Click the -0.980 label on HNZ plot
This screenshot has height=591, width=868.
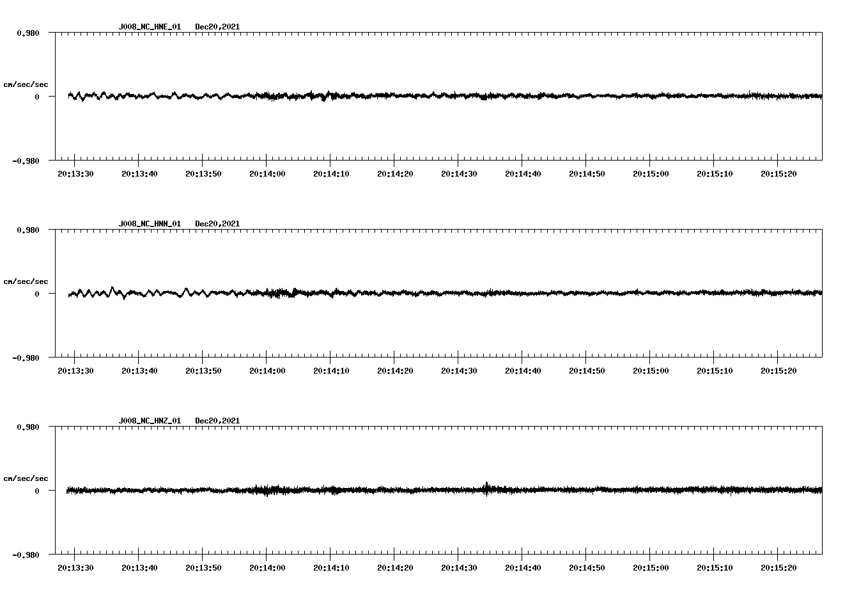coord(26,555)
